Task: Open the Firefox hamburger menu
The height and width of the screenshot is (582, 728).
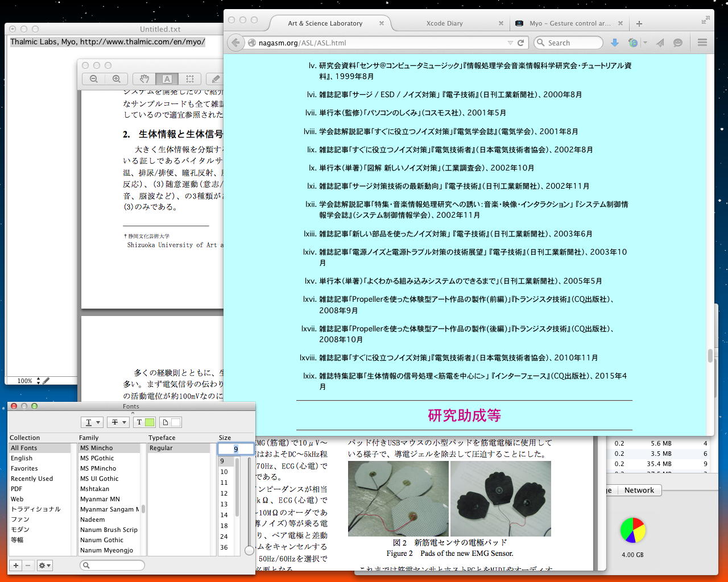Action: point(702,43)
